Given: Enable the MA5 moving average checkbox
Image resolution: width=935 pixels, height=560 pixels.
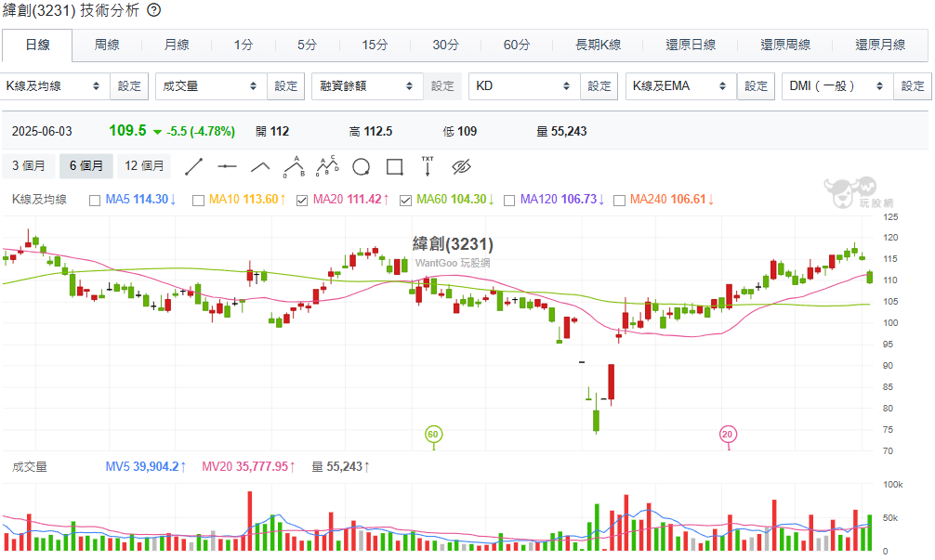Looking at the screenshot, I should pyautogui.click(x=95, y=200).
